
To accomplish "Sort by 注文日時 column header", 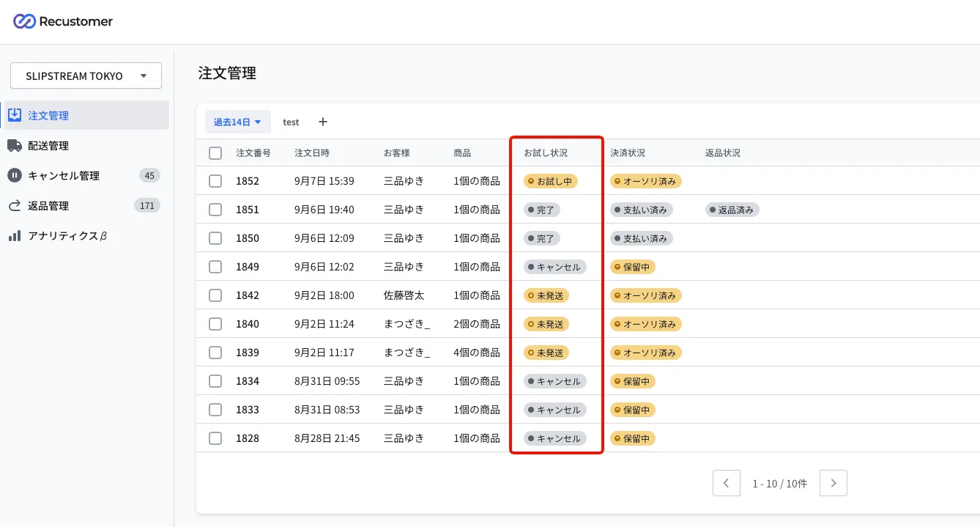I will tap(312, 153).
